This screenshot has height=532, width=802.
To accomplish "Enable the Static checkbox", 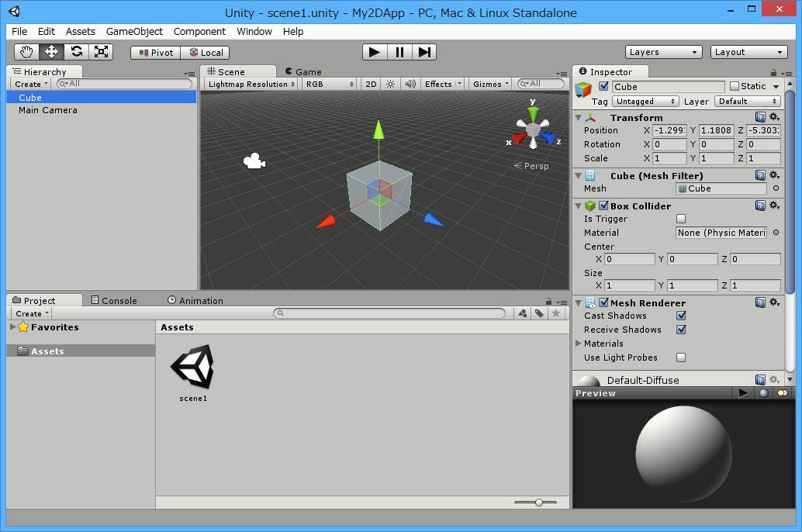I will [735, 86].
